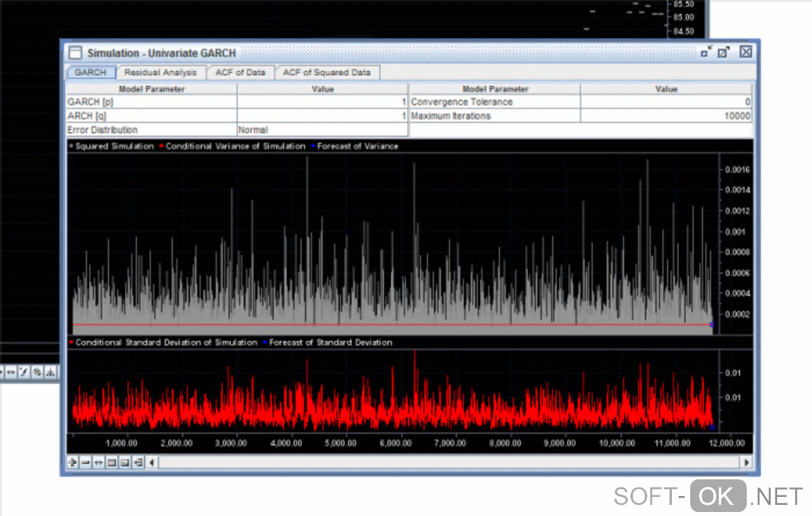This screenshot has width=812, height=516.
Task: Open the ACF of Data tab
Action: 240,72
